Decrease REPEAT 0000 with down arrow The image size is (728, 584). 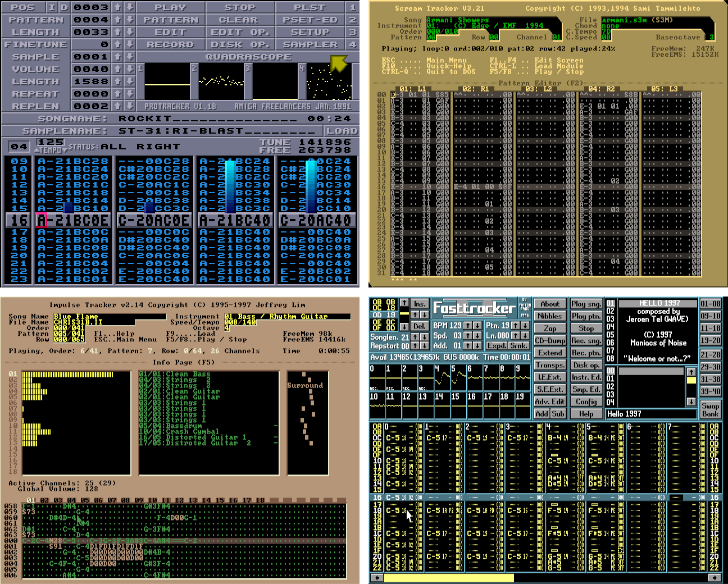(130, 94)
